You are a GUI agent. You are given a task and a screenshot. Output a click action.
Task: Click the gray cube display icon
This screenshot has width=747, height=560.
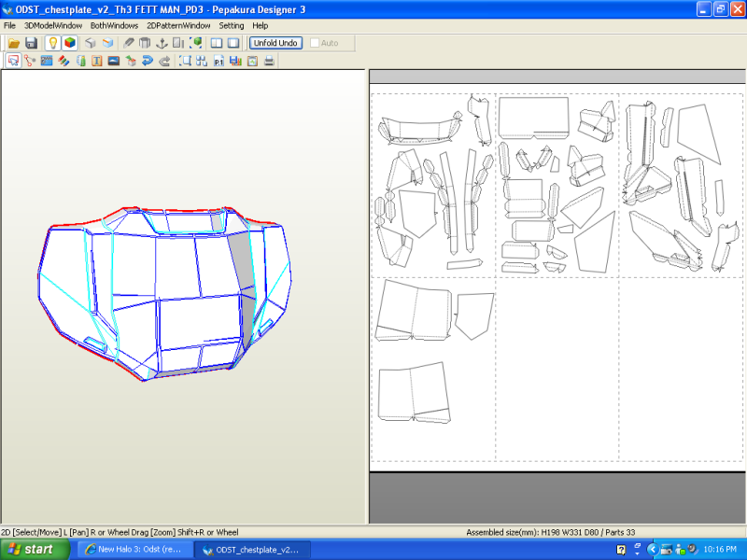click(91, 43)
